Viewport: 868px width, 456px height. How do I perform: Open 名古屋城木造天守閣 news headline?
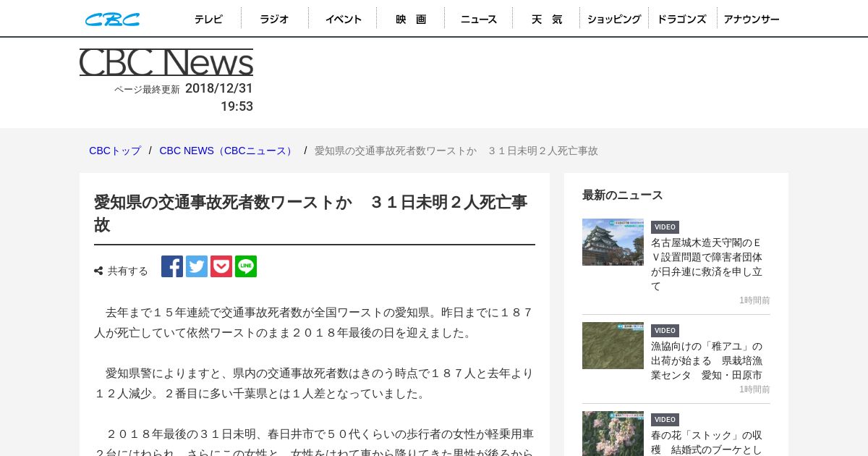707,264
